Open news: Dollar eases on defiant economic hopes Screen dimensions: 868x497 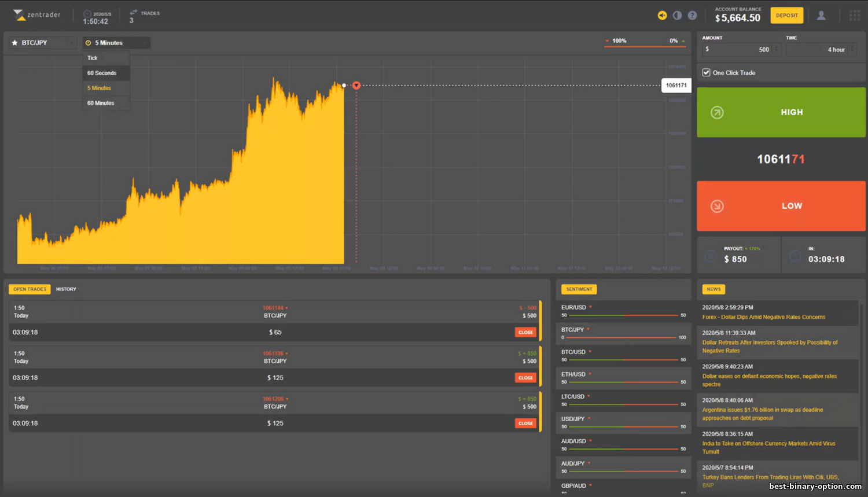pyautogui.click(x=770, y=380)
